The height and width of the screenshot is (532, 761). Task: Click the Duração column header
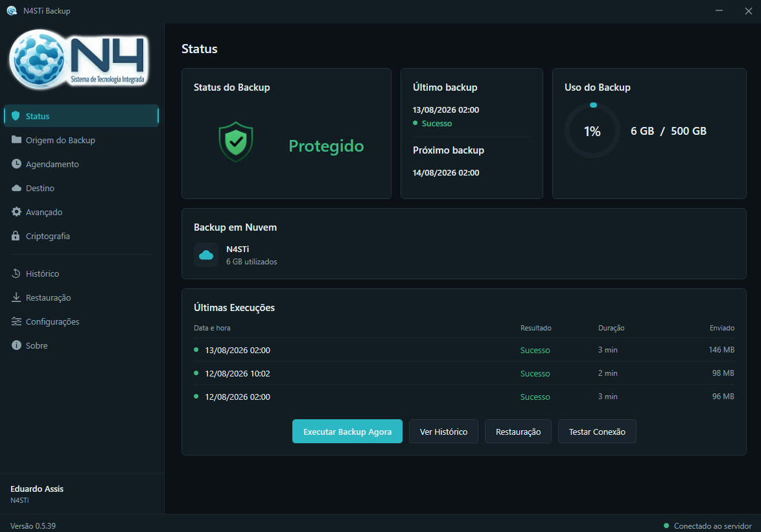(611, 328)
